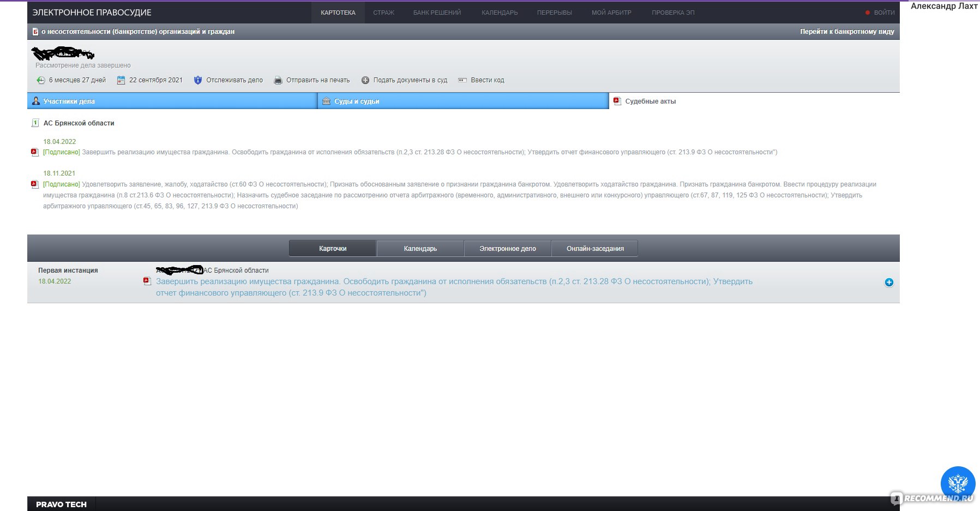Open PDF icon of 18.11.2021 act
This screenshot has width=980, height=511.
pos(35,184)
